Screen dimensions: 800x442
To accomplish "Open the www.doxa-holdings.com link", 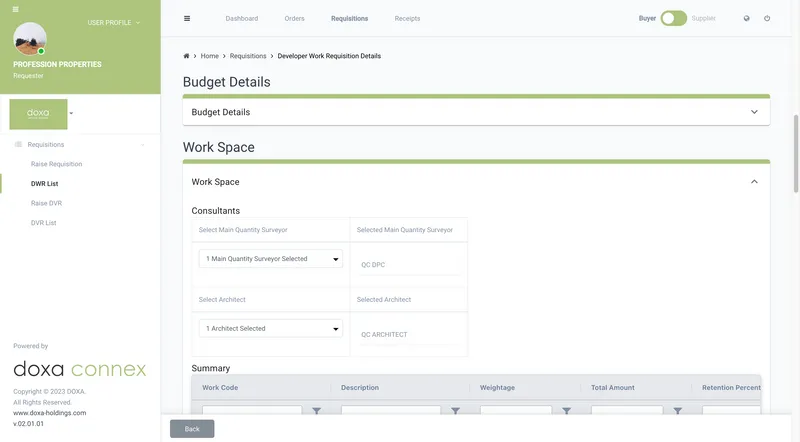I will point(49,412).
